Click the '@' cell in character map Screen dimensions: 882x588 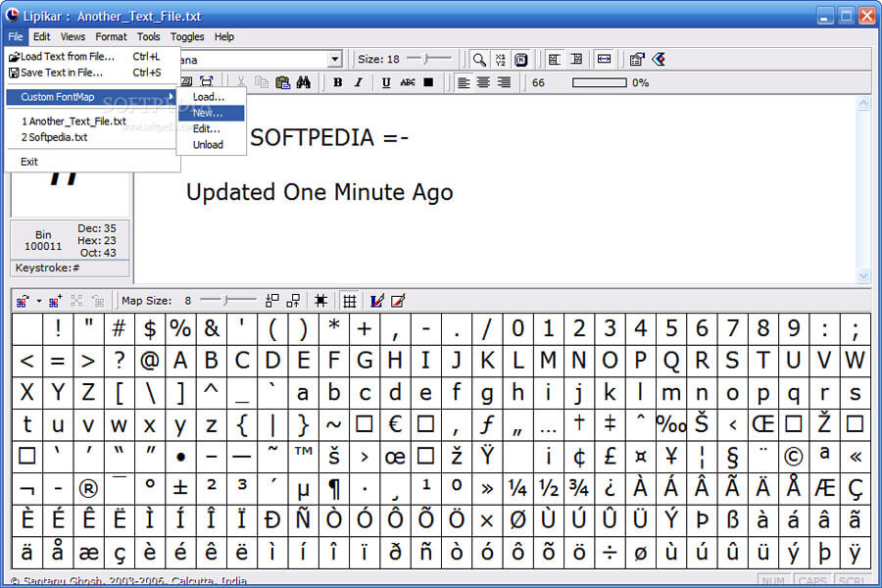(150, 361)
